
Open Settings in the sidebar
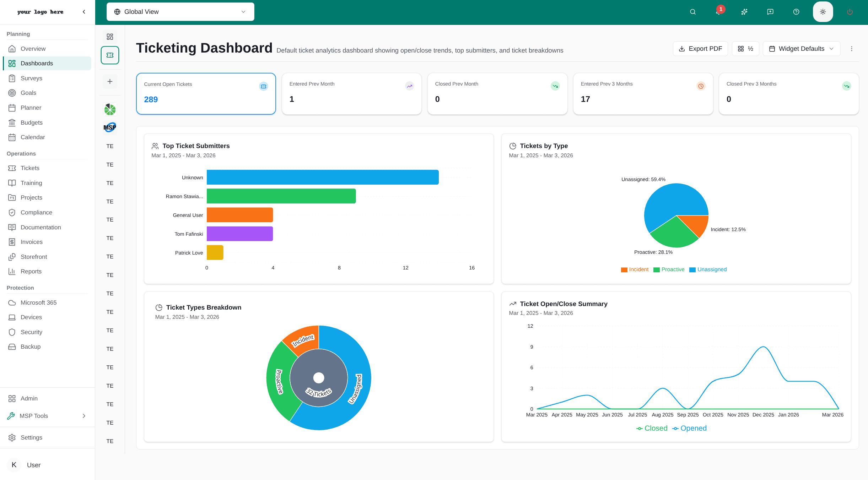32,437
